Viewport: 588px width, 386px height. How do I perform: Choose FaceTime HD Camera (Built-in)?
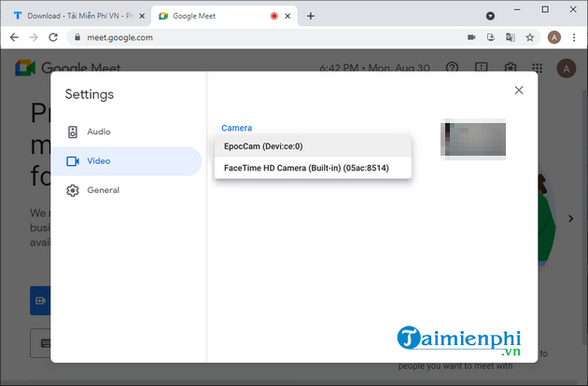[x=313, y=168]
